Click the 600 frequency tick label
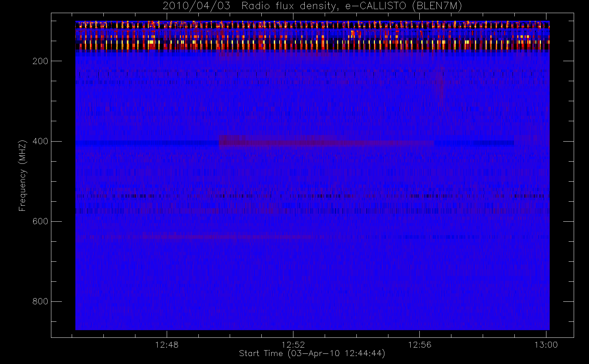 point(40,221)
